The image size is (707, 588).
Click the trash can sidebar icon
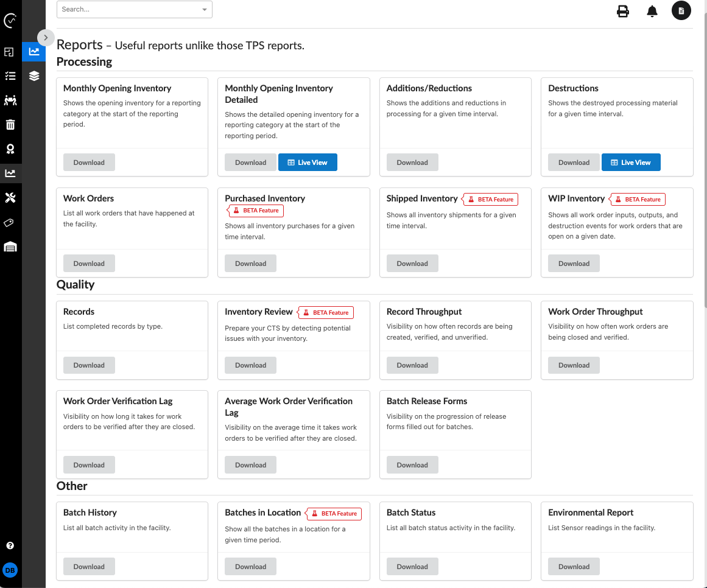[10, 125]
